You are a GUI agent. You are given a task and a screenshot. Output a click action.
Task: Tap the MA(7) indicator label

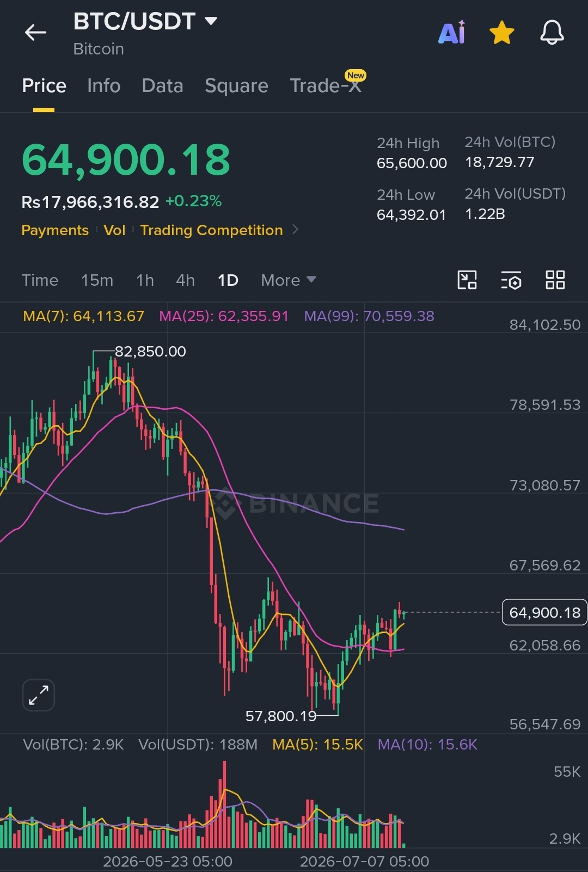(x=83, y=316)
